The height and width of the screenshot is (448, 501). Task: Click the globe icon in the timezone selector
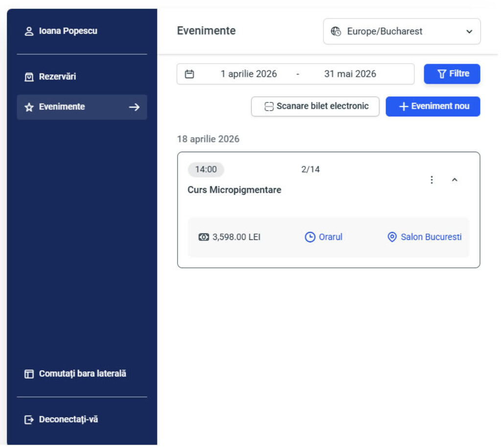tap(336, 31)
